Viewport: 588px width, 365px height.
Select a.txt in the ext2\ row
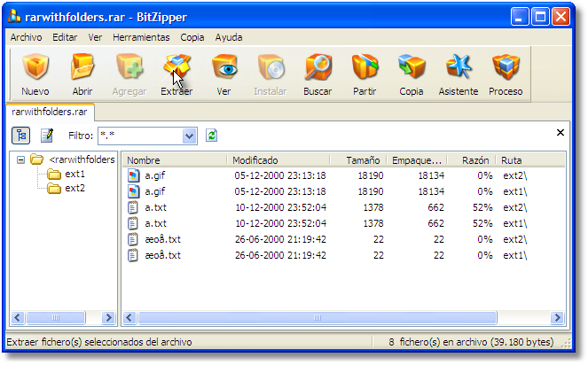[x=155, y=207]
